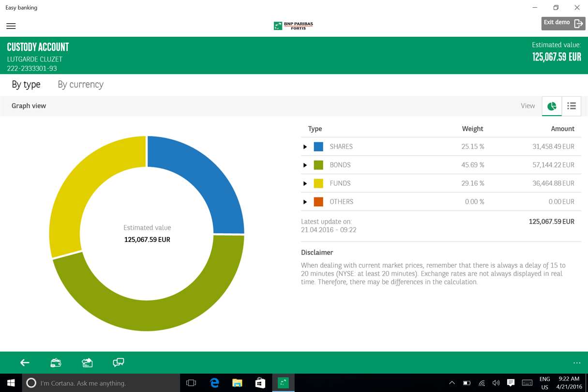Open the Action Center notification icon
This screenshot has width=588, height=392.
[511, 383]
